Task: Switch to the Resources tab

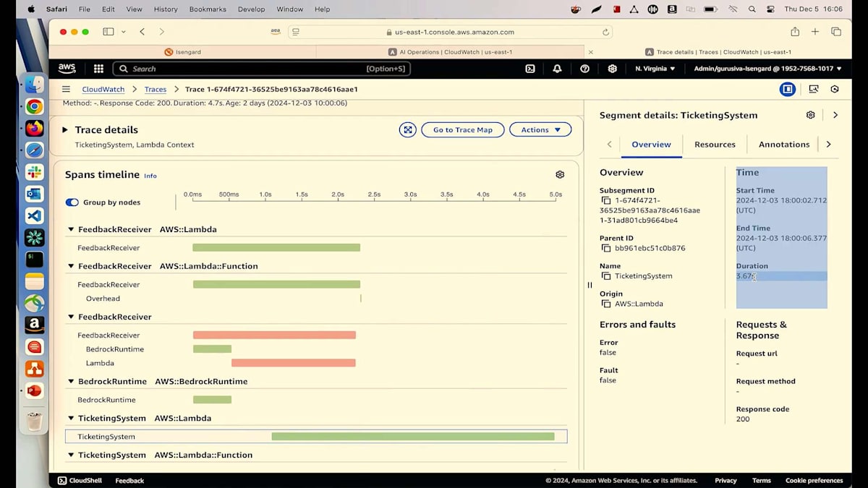Action: coord(715,145)
